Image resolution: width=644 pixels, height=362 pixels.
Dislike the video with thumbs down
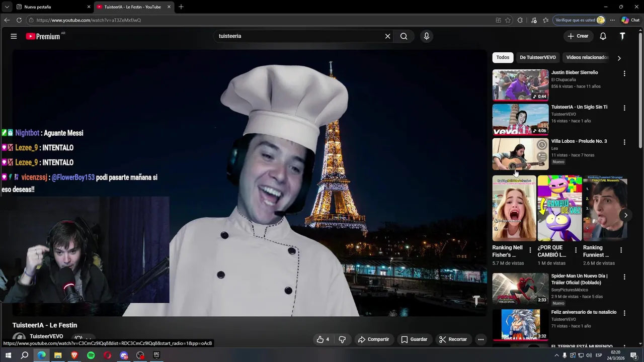(342, 339)
